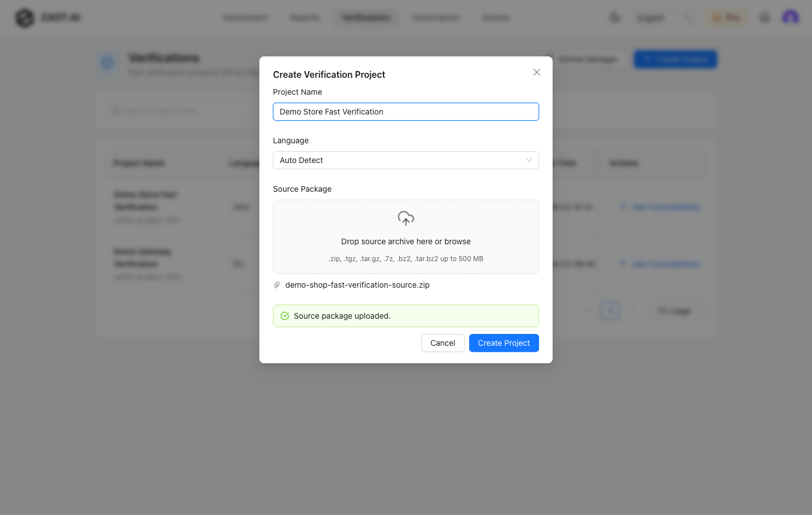812x515 pixels.
Task: Open the Language Auto Detect dropdown
Action: 406,160
